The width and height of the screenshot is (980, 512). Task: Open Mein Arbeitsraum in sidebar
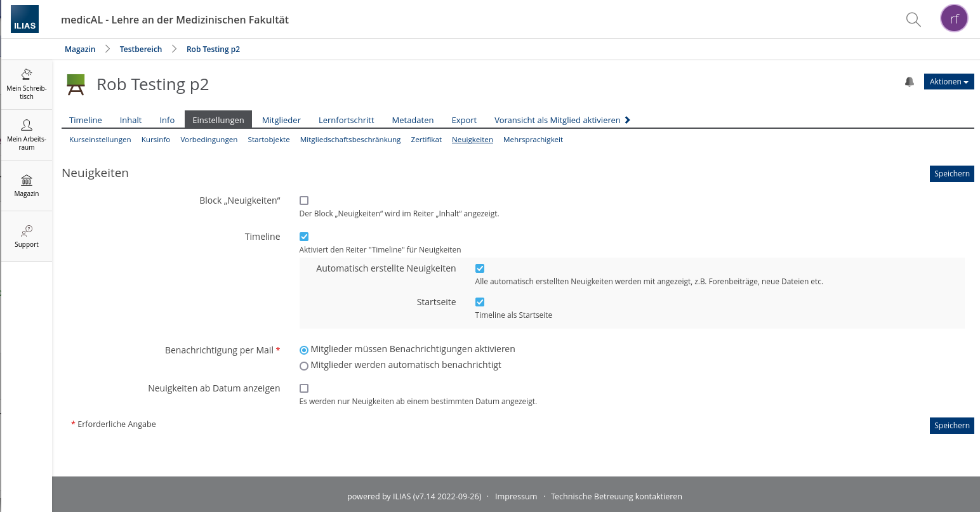pyautogui.click(x=27, y=135)
